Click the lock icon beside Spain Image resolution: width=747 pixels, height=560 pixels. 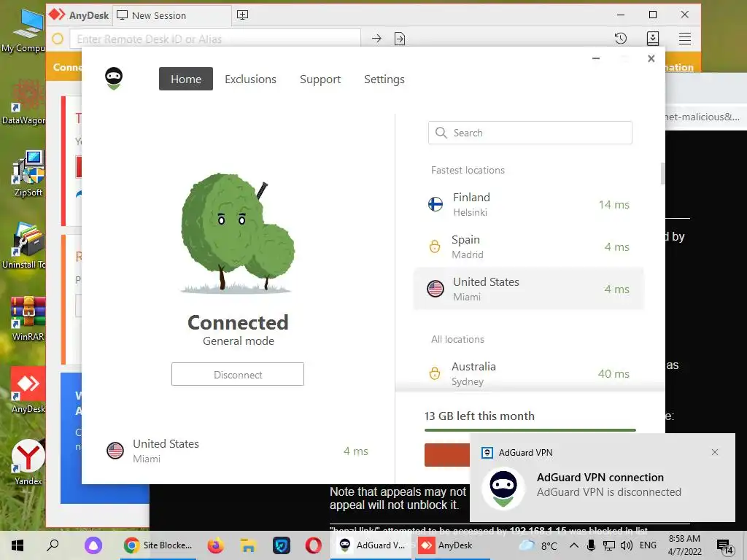click(435, 246)
